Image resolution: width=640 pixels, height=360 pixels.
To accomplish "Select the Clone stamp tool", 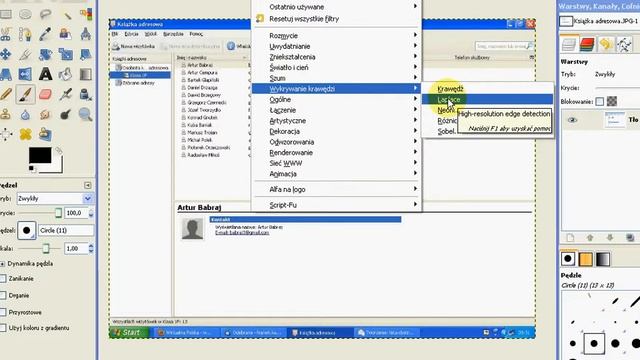I will click(x=5, y=114).
